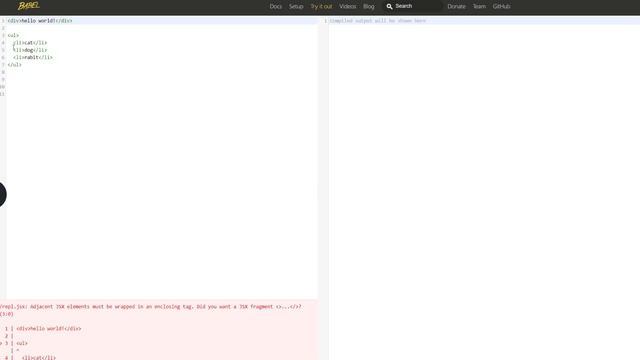The height and width of the screenshot is (360, 640).
Task: Click the compiled output placeholder text
Action: 378,20
